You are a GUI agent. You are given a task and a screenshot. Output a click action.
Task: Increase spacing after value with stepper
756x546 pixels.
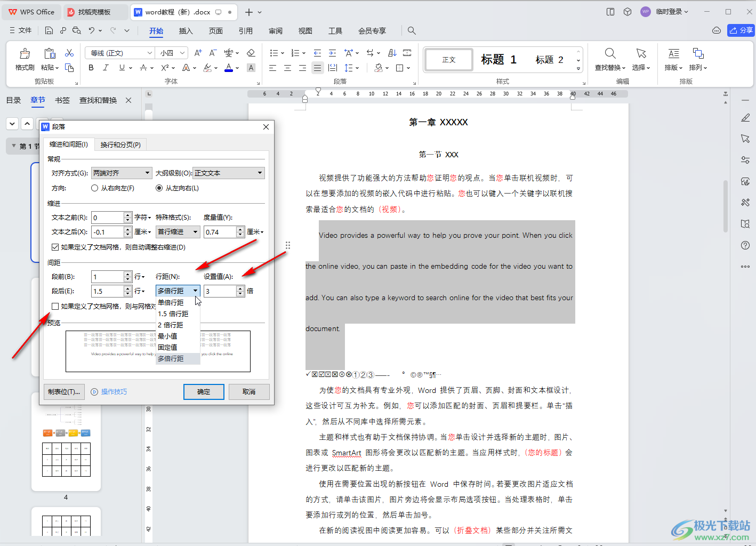(x=127, y=288)
